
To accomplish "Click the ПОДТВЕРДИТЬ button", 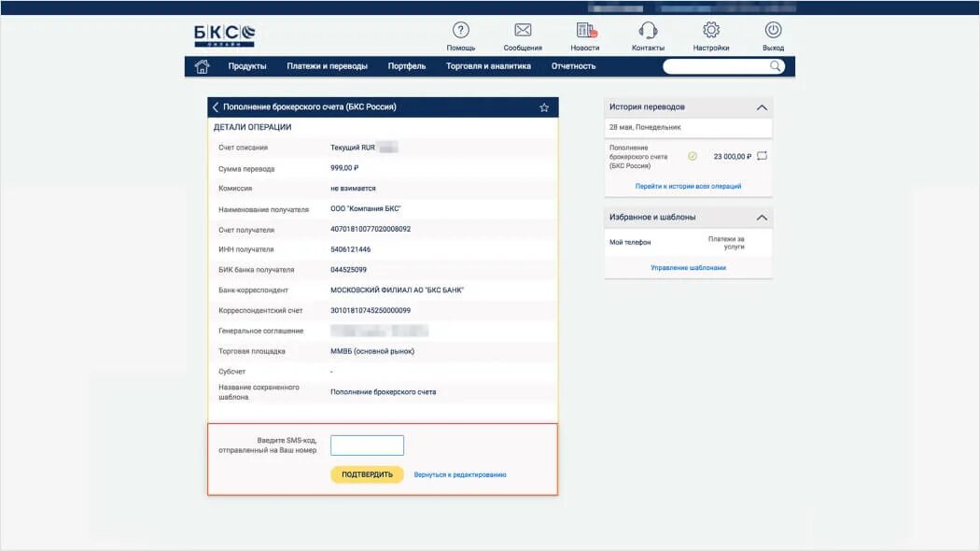I will click(367, 474).
